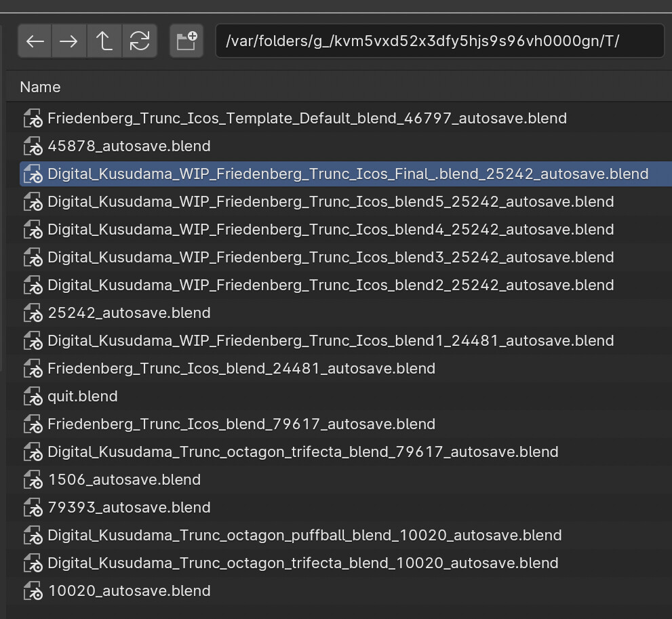Click the blend-file icon beside 1506_autosave.blend
Viewport: 672px width, 619px height.
(x=32, y=479)
